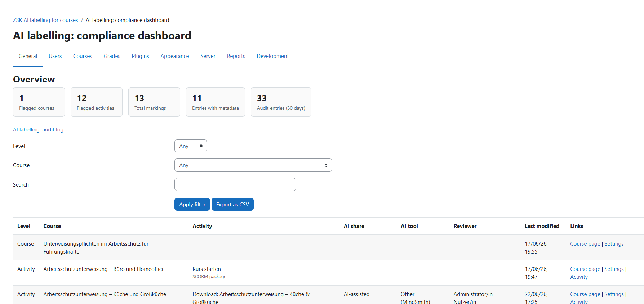The height and width of the screenshot is (304, 644).
Task: Click the AI tool column header
Action: point(409,226)
